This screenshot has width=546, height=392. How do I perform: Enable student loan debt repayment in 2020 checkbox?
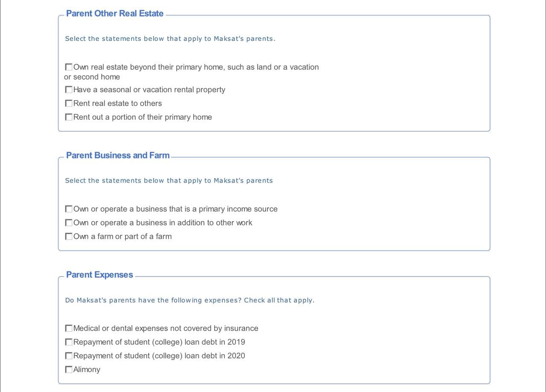tap(69, 356)
